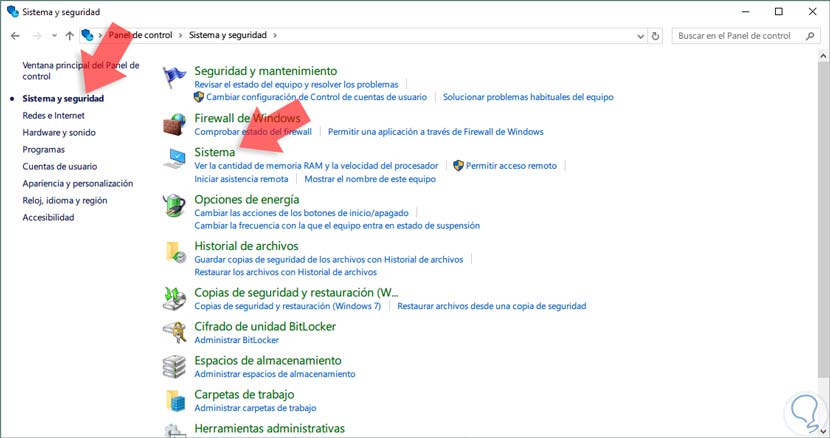Viewport: 830px width, 438px height.
Task: Open the Firewall de Windows heading
Action: point(247,118)
